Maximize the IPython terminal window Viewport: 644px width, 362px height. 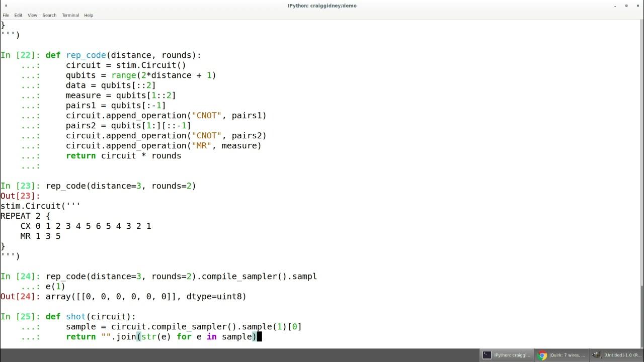coord(626,6)
